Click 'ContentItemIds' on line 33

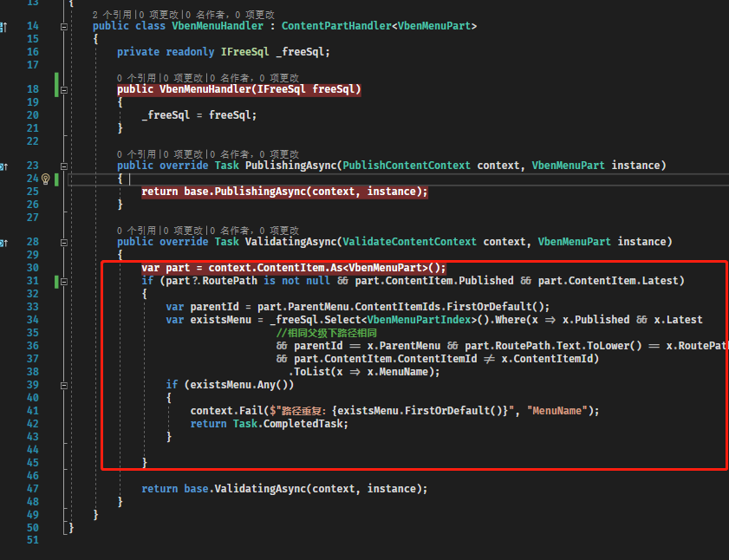tap(398, 307)
